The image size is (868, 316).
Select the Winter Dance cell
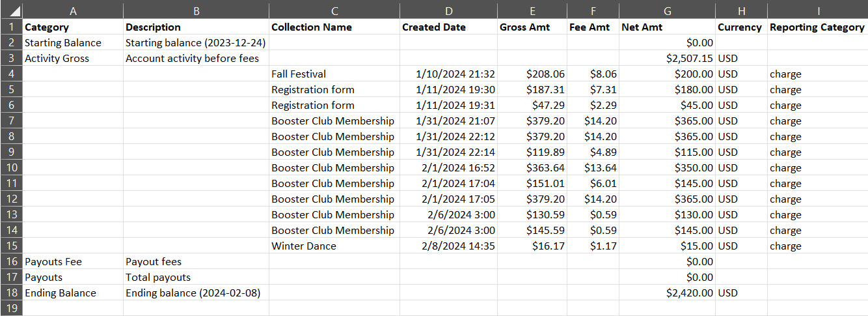(x=334, y=246)
